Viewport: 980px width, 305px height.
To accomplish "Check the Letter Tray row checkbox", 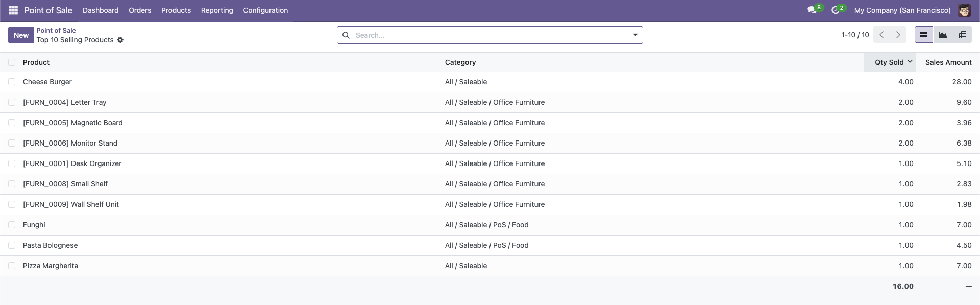I will tap(12, 102).
